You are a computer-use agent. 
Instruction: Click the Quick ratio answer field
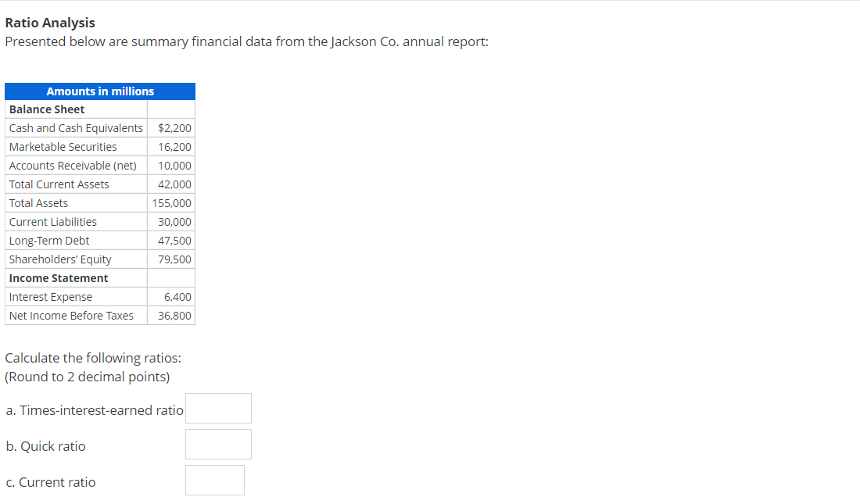click(218, 444)
